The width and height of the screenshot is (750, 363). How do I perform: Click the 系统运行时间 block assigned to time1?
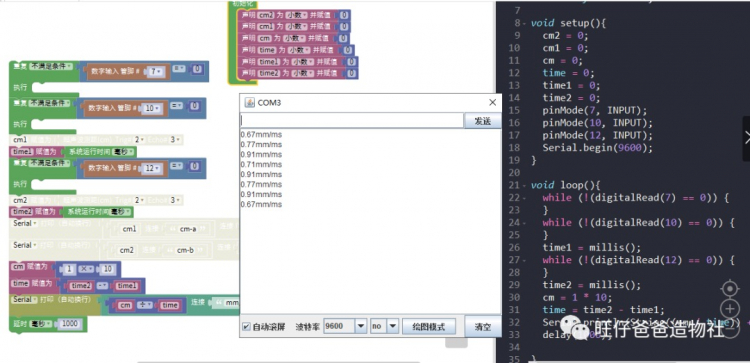click(100, 152)
